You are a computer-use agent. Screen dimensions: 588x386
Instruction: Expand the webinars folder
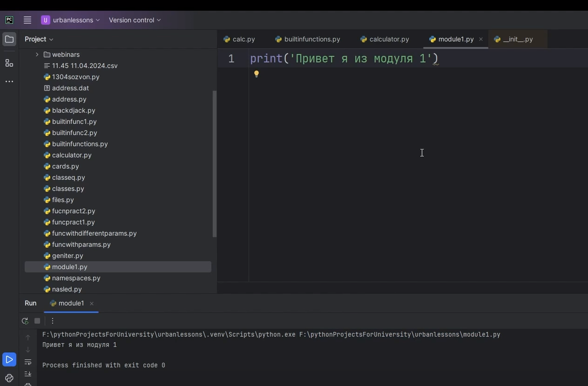tap(37, 54)
